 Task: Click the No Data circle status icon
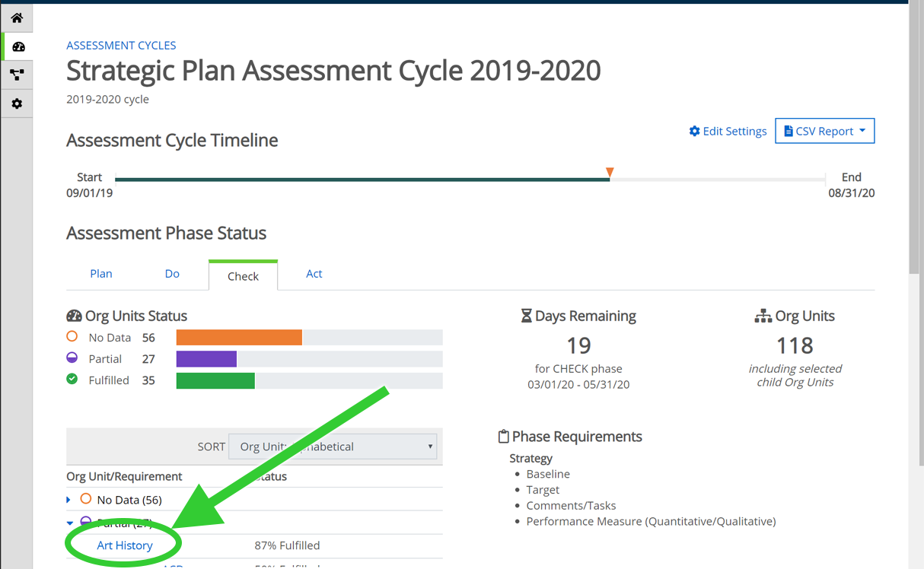coord(72,336)
